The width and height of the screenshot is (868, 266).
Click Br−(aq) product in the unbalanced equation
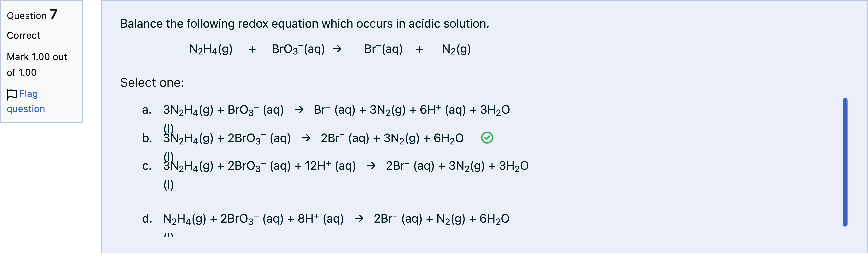pos(383,49)
